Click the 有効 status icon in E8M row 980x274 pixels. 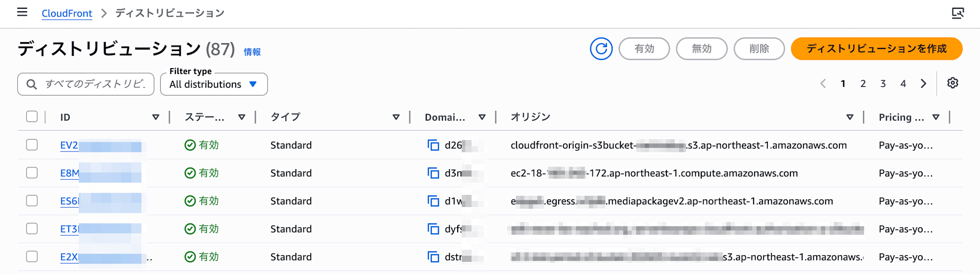click(190, 173)
